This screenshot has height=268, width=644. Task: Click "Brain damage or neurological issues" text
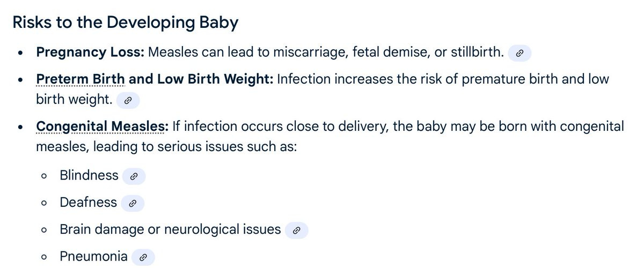(x=170, y=230)
